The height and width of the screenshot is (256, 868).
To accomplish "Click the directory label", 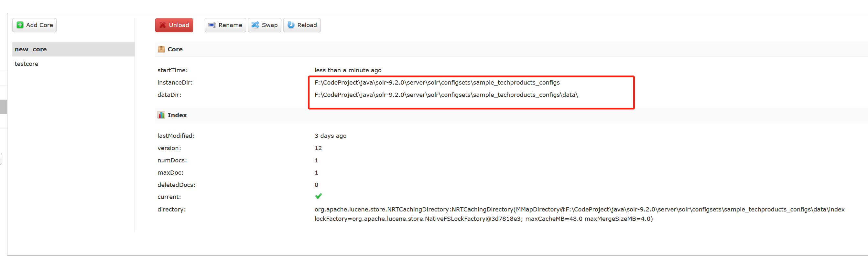I will (x=171, y=209).
